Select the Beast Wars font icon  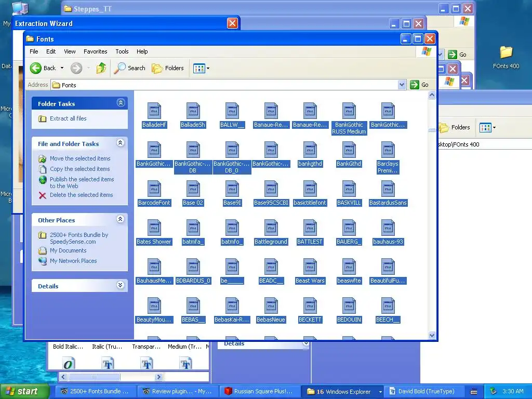pyautogui.click(x=310, y=267)
